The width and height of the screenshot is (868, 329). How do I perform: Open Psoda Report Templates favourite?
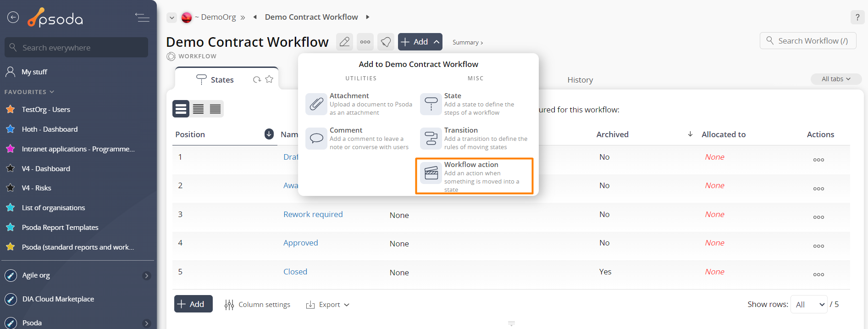pos(60,228)
